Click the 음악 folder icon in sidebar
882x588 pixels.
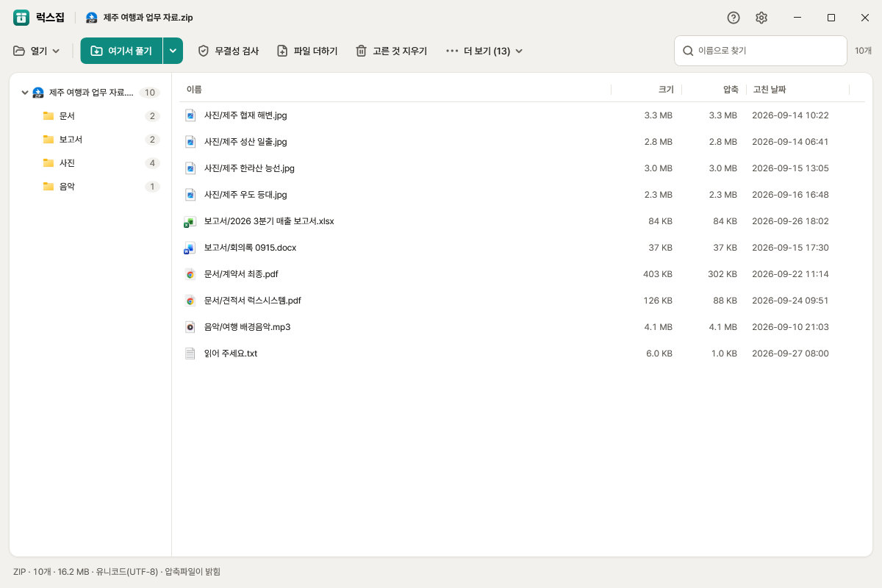pos(49,187)
